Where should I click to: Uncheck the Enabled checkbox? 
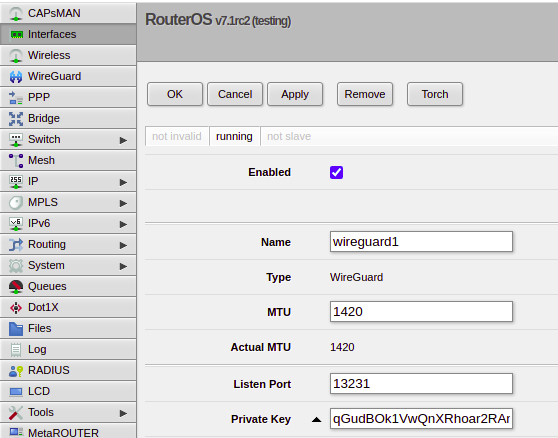pos(336,172)
